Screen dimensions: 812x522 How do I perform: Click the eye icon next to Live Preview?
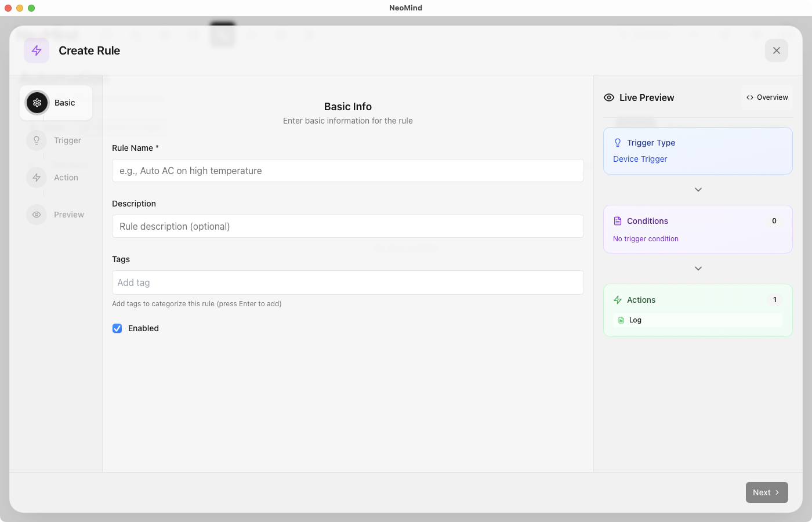click(x=608, y=97)
